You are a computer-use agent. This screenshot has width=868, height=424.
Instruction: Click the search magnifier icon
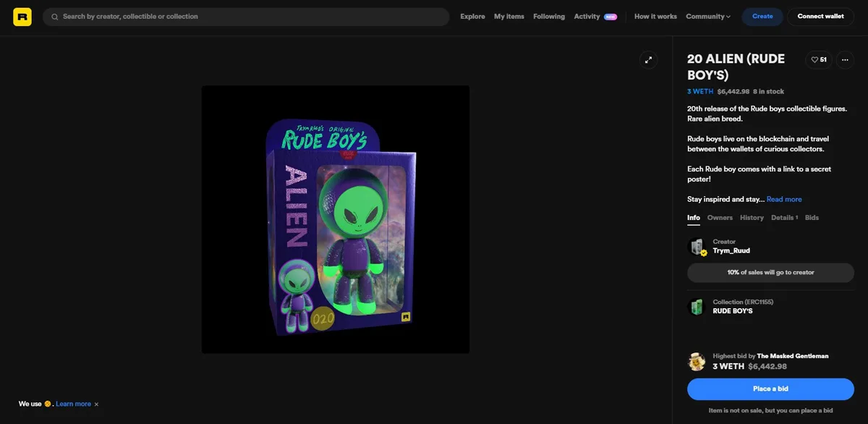[55, 17]
